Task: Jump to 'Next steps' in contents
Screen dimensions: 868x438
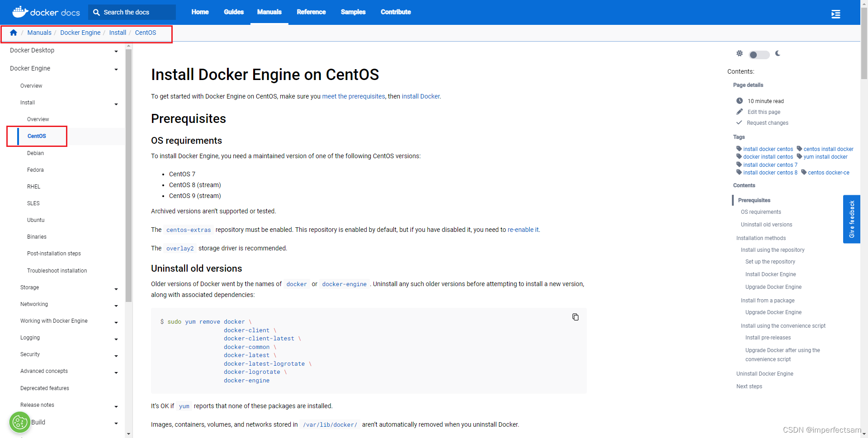Action: click(749, 386)
